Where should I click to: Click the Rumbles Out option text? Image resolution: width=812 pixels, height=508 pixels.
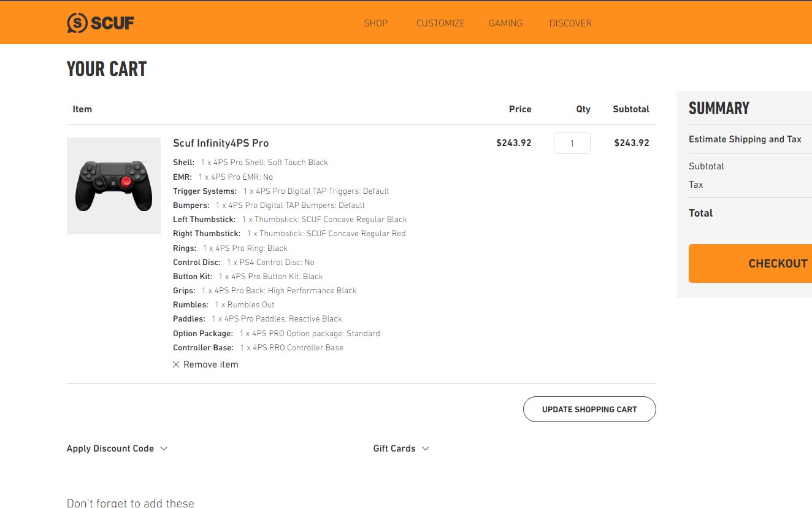(245, 305)
